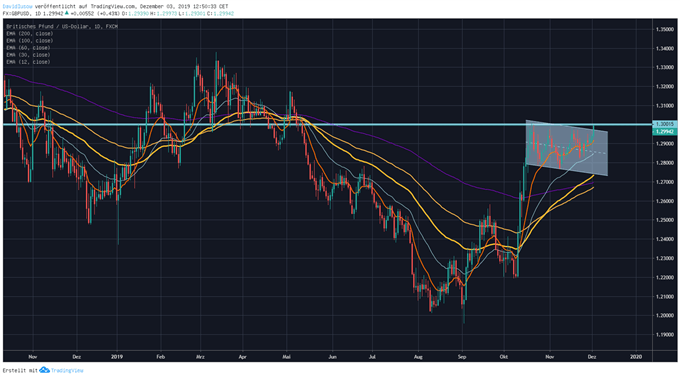Click the Okt label on time axis

[x=503, y=357]
